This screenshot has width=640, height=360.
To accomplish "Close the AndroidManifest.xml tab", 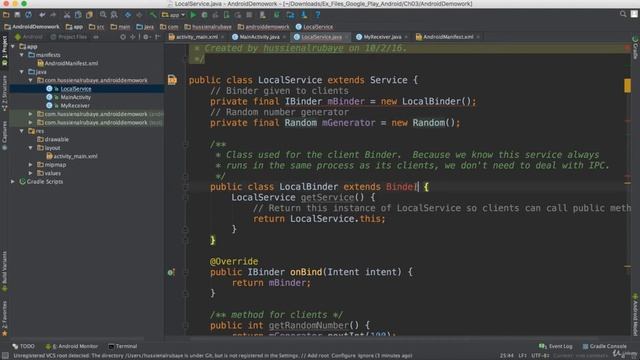I will 478,37.
